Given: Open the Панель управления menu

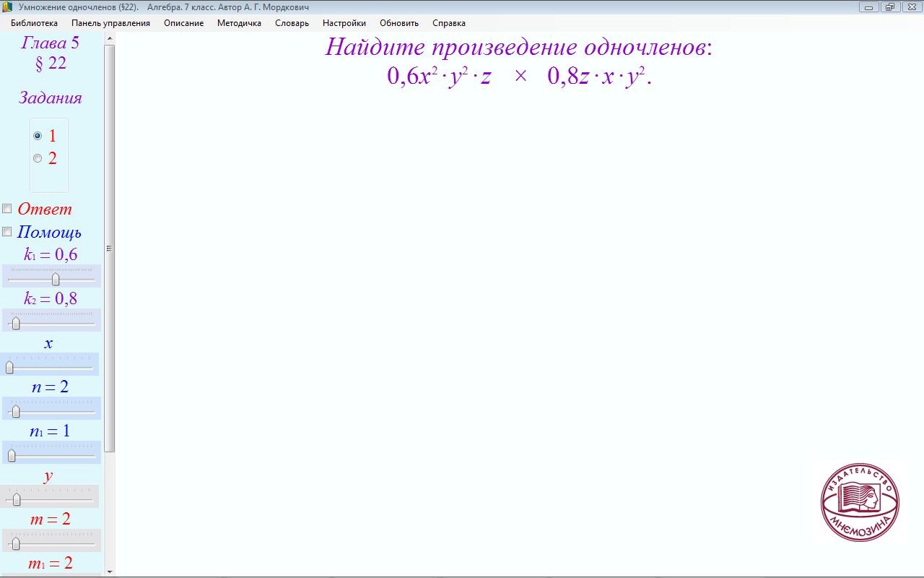Looking at the screenshot, I should [x=110, y=23].
